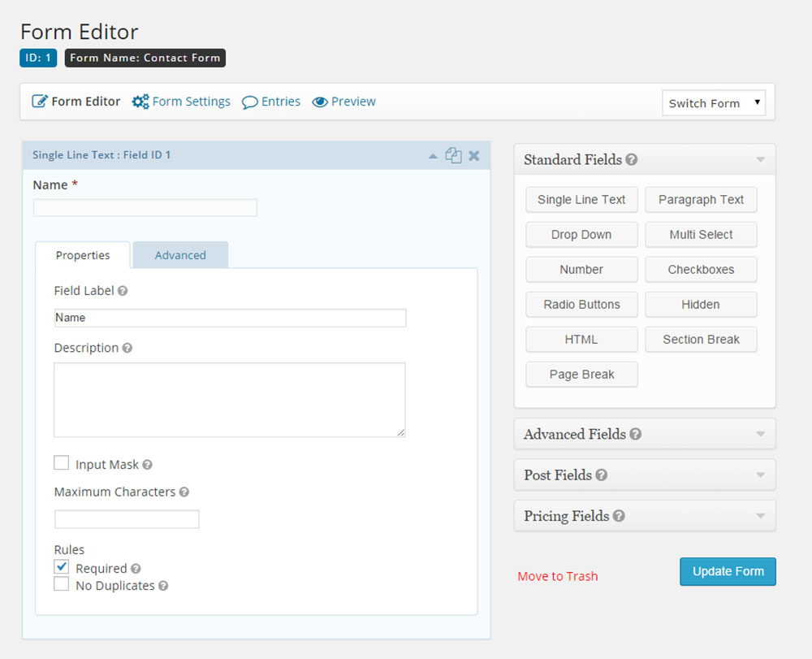
Task: Click the Description textarea resize handle
Action: [x=401, y=432]
